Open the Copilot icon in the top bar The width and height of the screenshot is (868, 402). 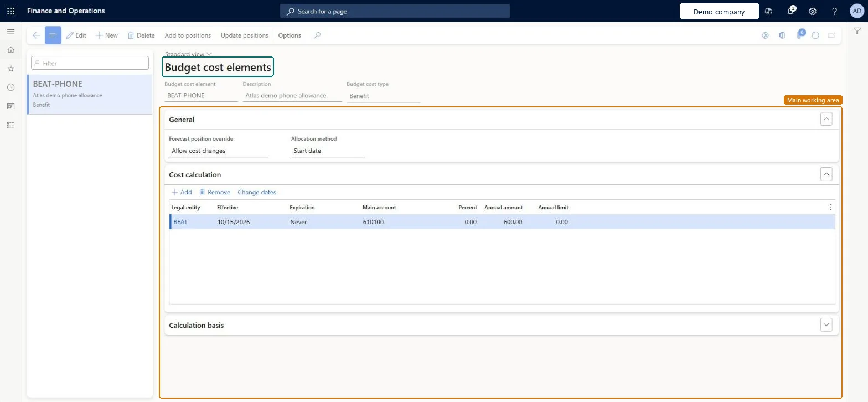tap(768, 11)
